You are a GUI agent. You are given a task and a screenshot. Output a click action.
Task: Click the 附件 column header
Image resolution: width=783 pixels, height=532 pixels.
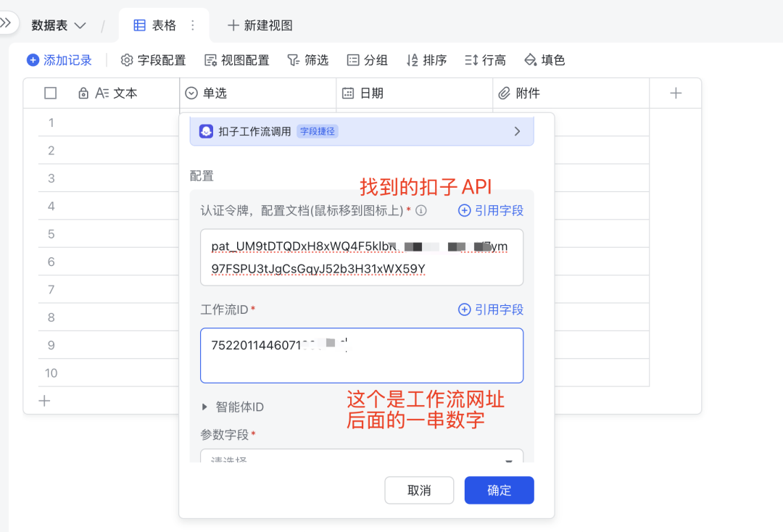coord(571,93)
